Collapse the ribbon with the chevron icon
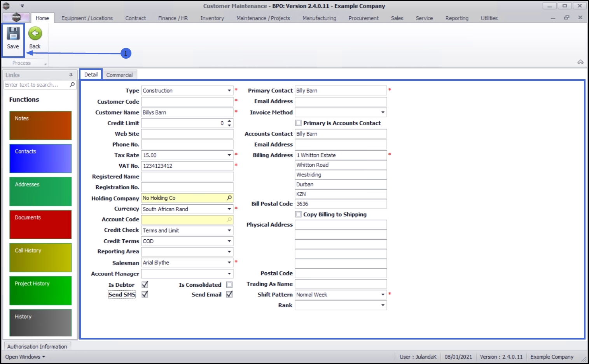589x364 pixels. [580, 62]
